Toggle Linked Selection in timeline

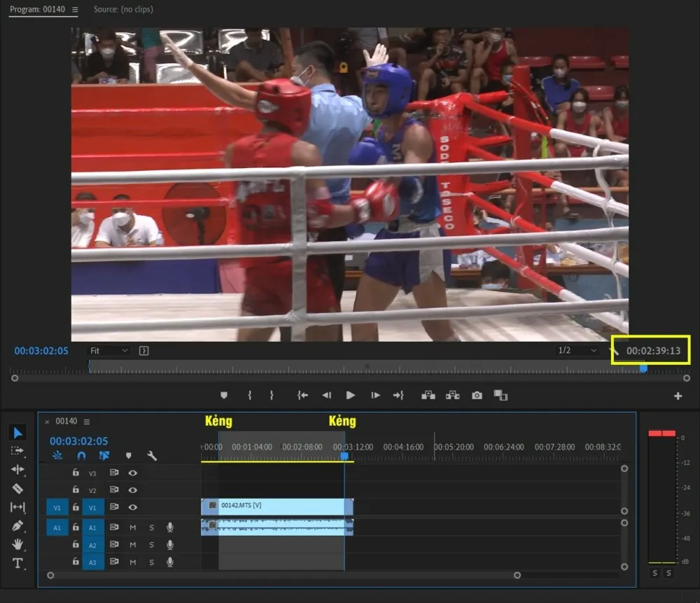(x=104, y=456)
